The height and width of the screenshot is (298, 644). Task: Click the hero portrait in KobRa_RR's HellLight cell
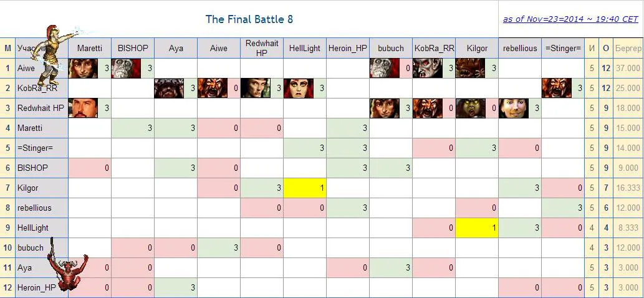coord(298,88)
